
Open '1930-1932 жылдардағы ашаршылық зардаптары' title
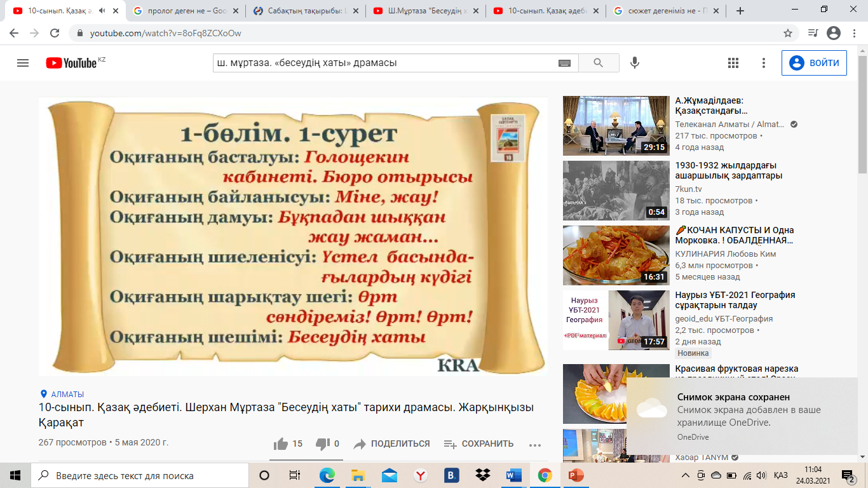pos(729,170)
